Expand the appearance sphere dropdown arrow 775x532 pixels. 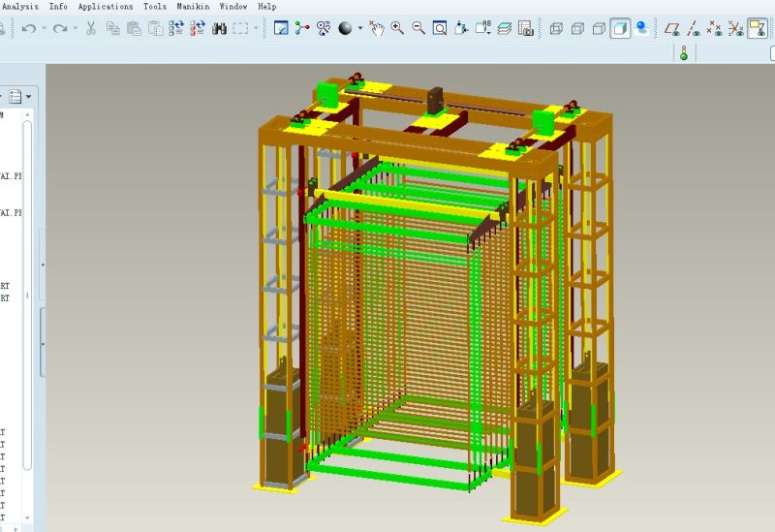[360, 28]
